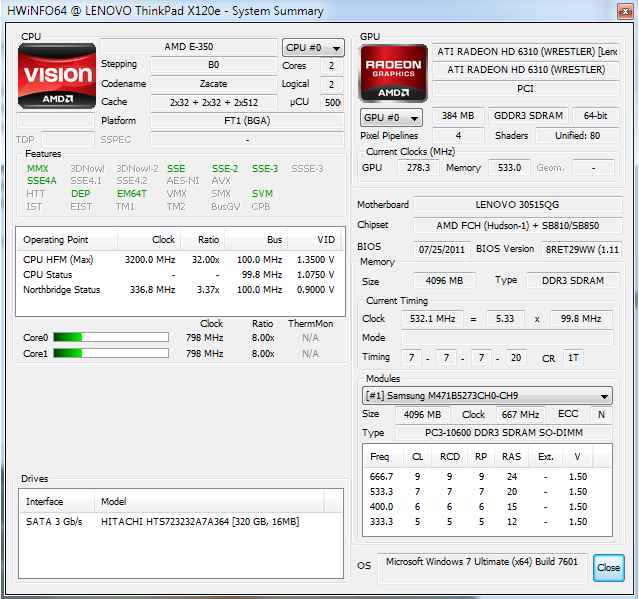Click the Model column header in Drives

tap(209, 502)
